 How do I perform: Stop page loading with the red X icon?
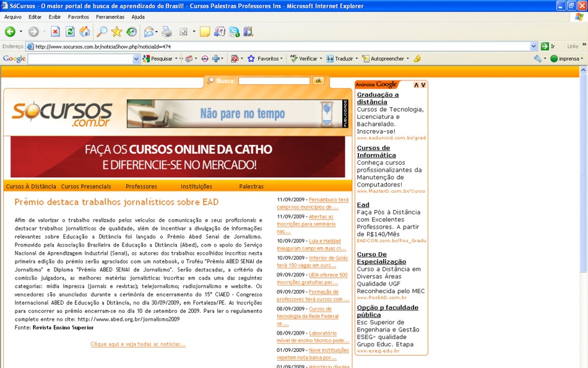(56, 32)
